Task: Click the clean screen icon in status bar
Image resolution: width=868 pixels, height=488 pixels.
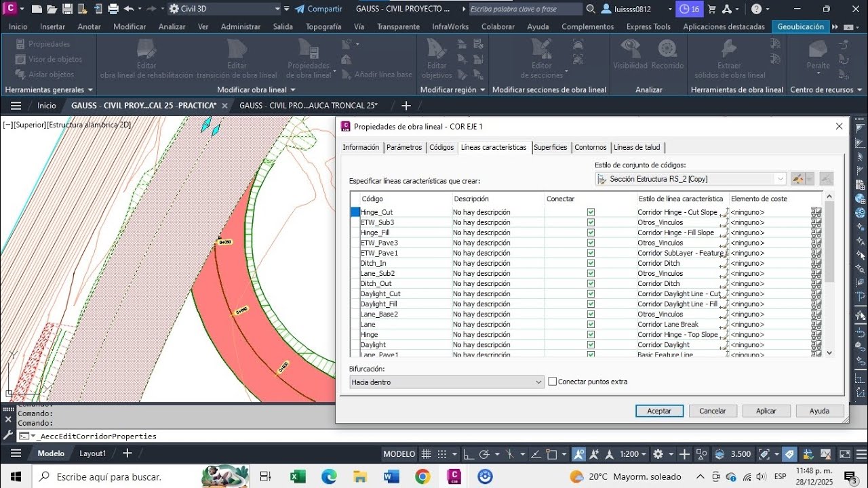Action: (845, 454)
